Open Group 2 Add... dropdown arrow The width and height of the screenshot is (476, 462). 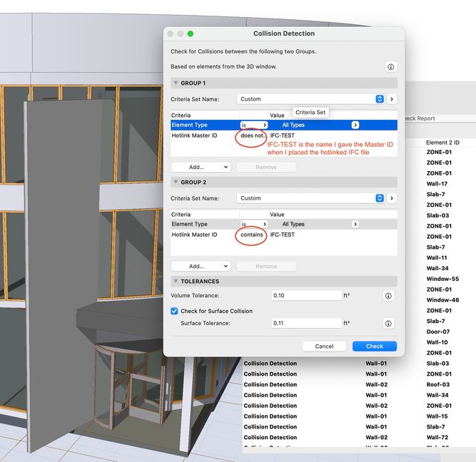click(x=226, y=267)
